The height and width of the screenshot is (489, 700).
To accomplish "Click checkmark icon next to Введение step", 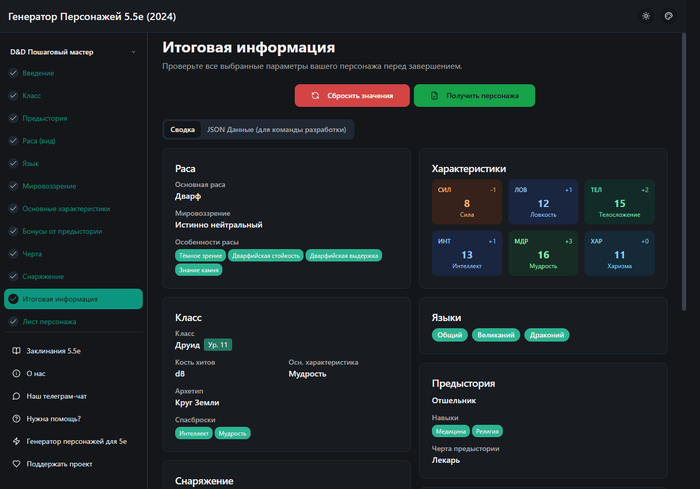I will (x=13, y=73).
